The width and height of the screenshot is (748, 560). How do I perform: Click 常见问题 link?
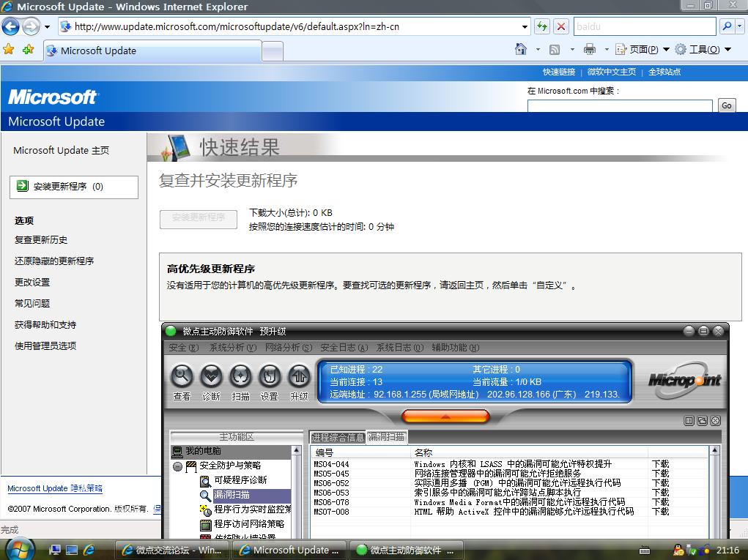(32, 304)
